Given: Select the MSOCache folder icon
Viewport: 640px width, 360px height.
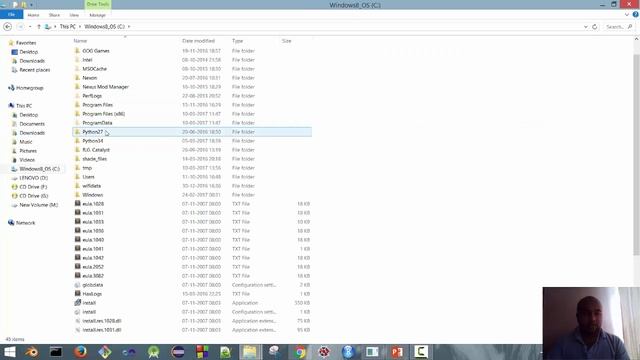Looking at the screenshot, I should [77, 69].
